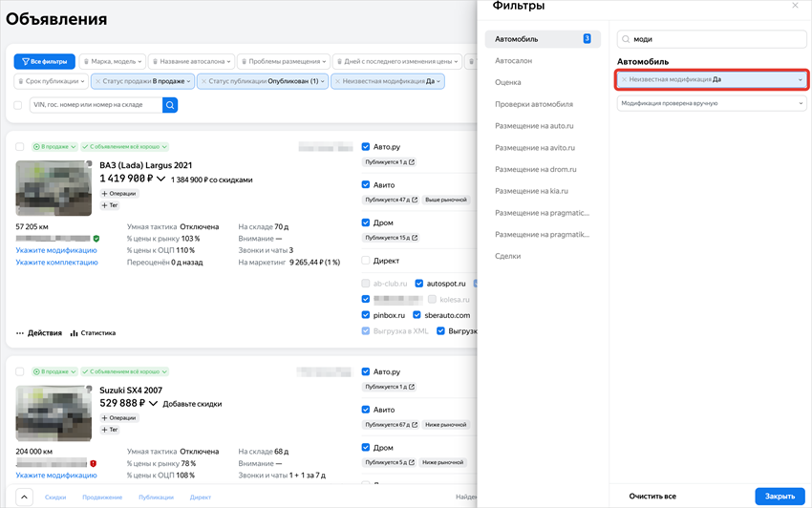Click the Largus car thumbnail
This screenshot has width=812, height=508.
pos(53,188)
